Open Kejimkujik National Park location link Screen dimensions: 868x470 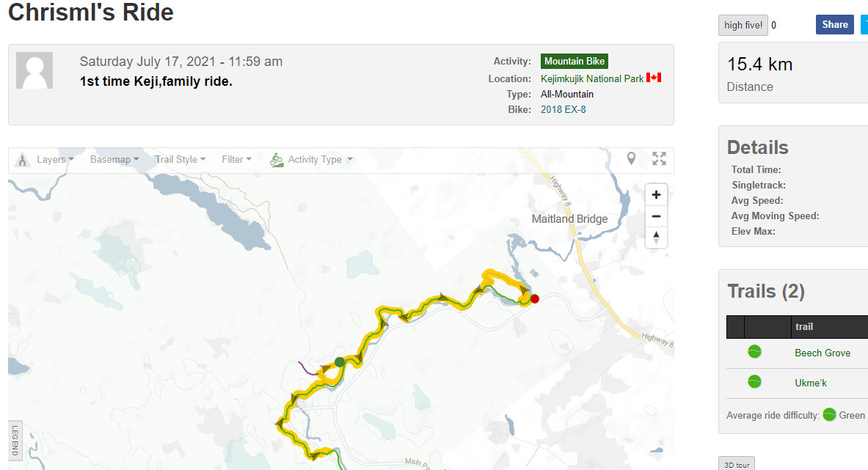(592, 78)
